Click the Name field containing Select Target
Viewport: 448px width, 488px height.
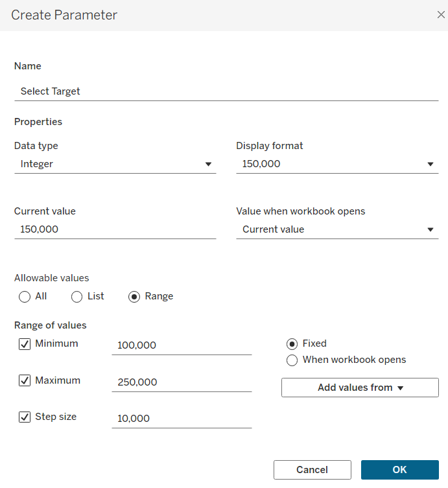click(226, 91)
